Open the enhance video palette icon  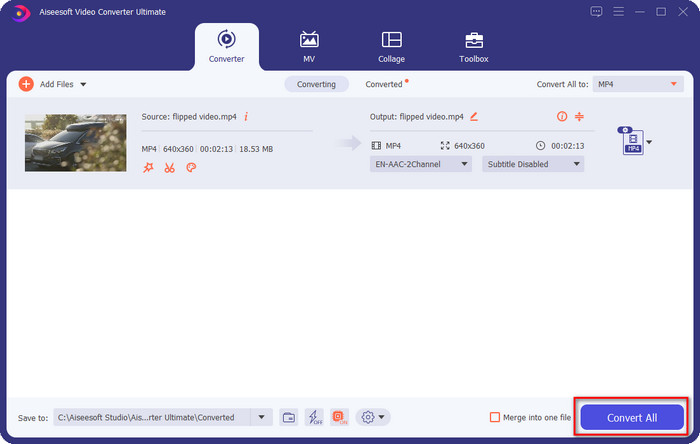(191, 168)
